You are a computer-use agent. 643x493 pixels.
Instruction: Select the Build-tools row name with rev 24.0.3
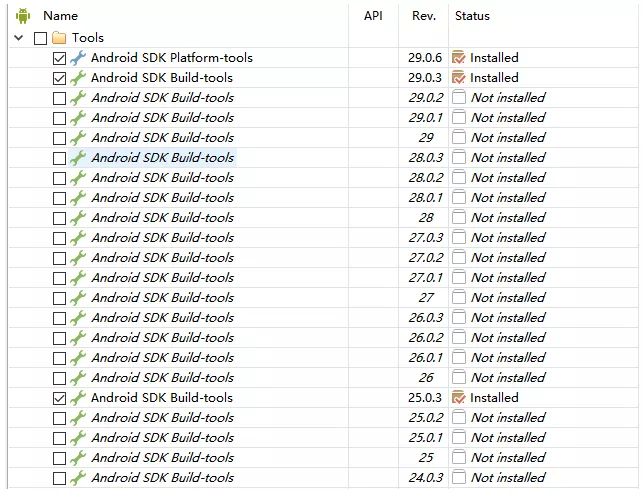click(163, 478)
